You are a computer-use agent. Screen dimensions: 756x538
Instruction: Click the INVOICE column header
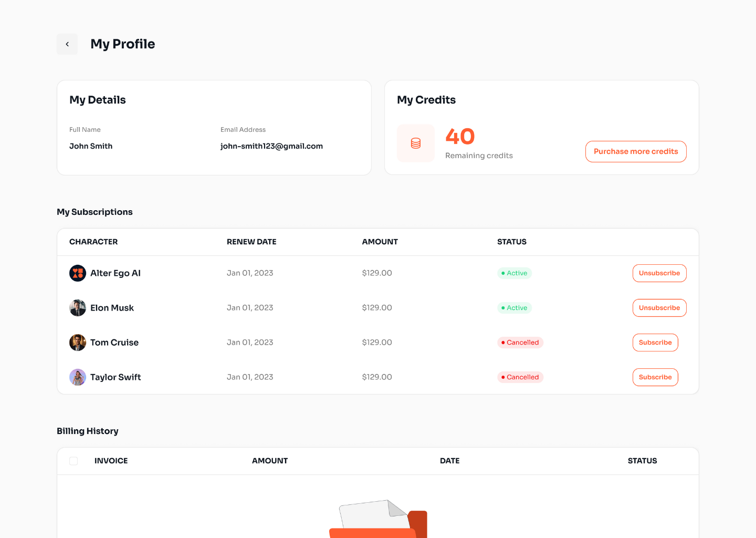click(111, 461)
